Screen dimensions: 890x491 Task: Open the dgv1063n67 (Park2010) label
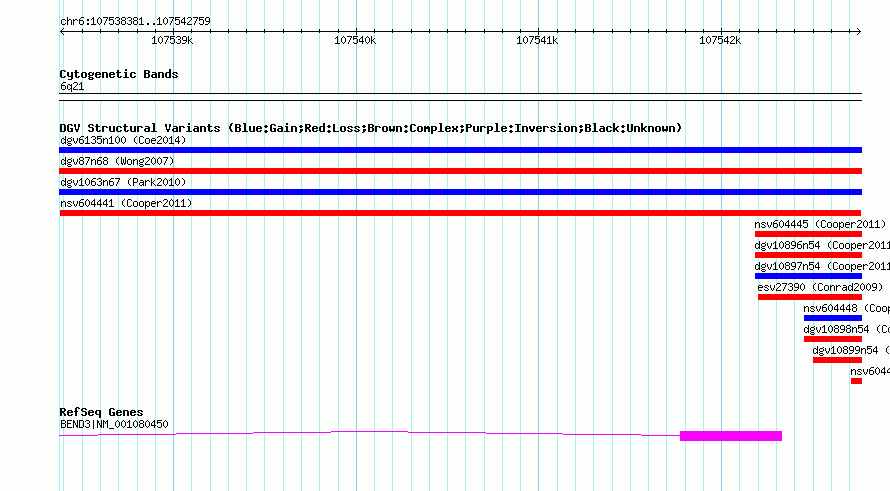click(x=123, y=182)
